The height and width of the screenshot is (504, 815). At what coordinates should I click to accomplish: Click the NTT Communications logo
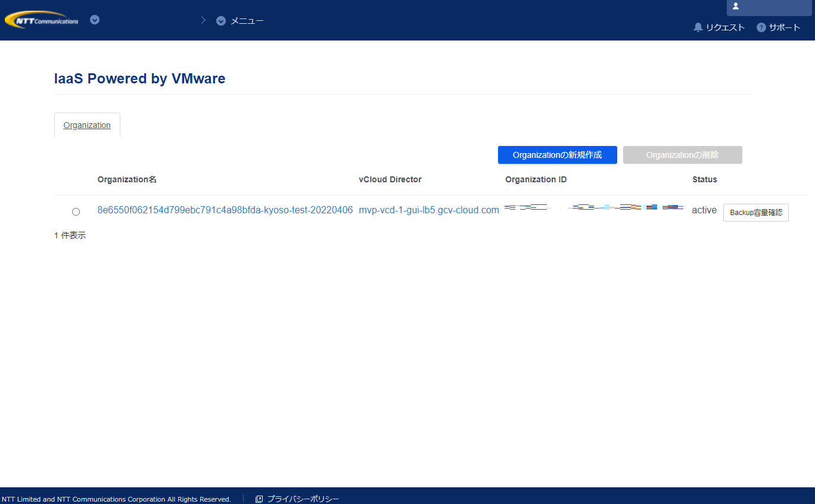tap(42, 20)
